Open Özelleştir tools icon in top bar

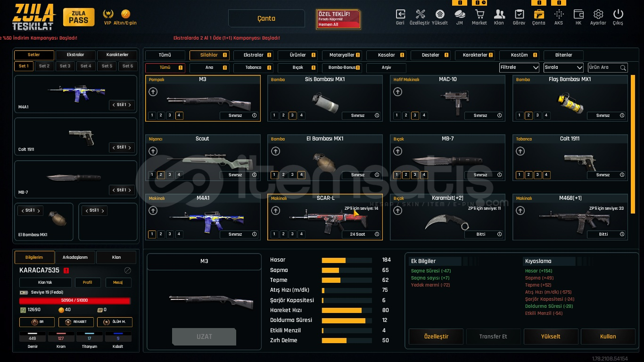(x=420, y=14)
